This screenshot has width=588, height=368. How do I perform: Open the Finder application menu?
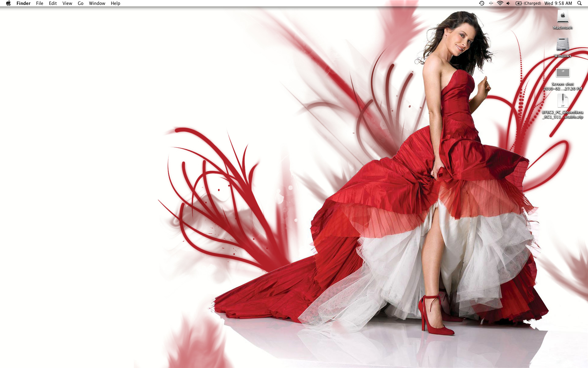(23, 3)
